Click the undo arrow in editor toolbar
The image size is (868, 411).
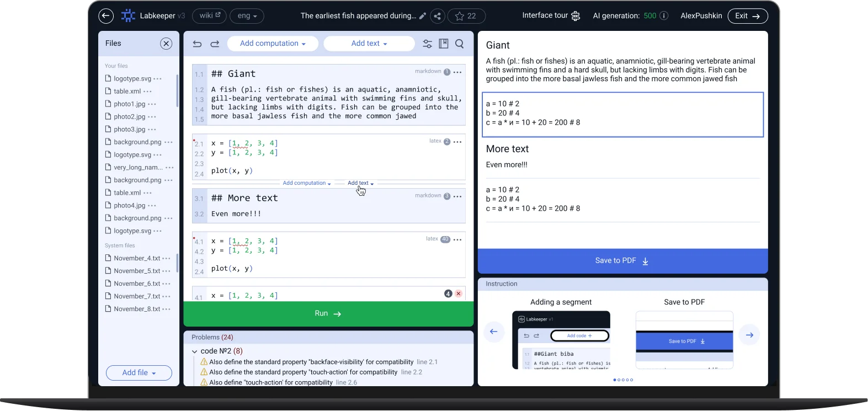(197, 44)
